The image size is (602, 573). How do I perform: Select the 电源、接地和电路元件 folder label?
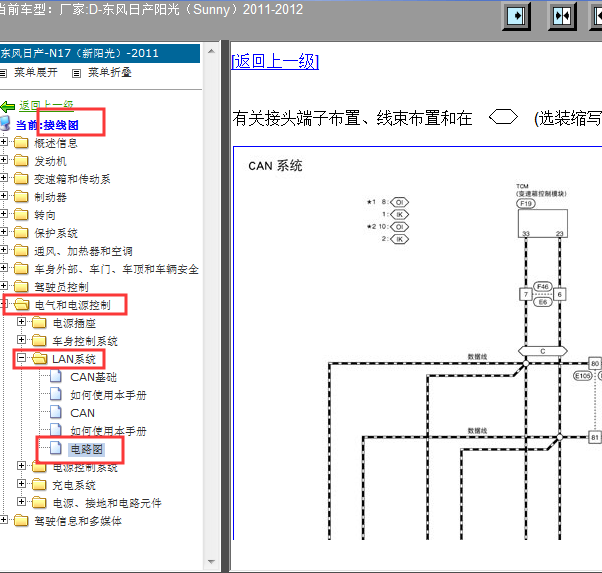click(107, 503)
